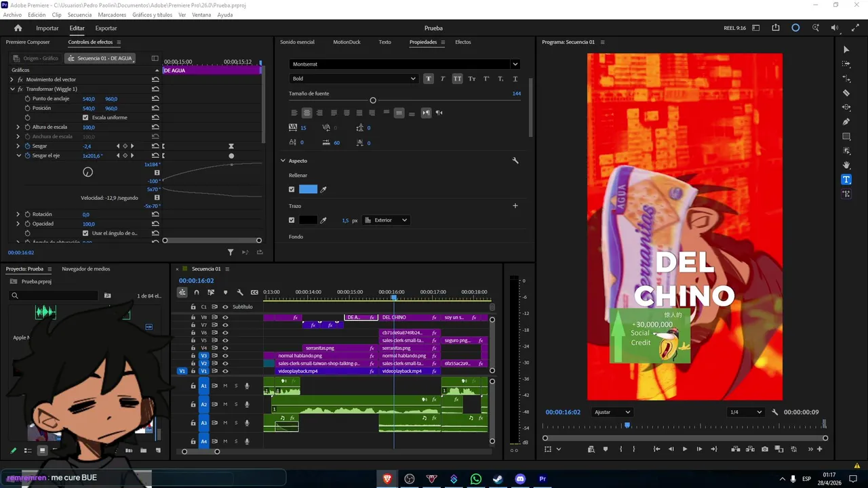
Task: Select the Pen tool
Action: pos(846,122)
